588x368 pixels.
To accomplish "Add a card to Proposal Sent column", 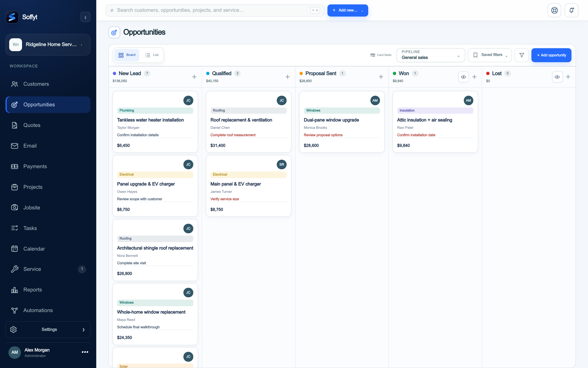I will [x=381, y=77].
